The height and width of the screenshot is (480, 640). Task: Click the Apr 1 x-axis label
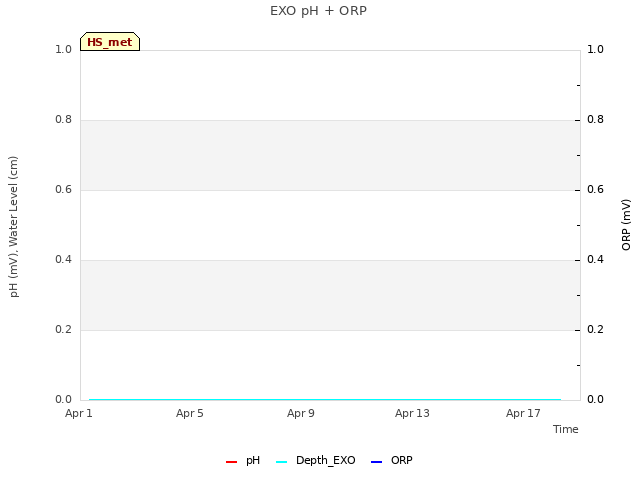[x=79, y=413]
